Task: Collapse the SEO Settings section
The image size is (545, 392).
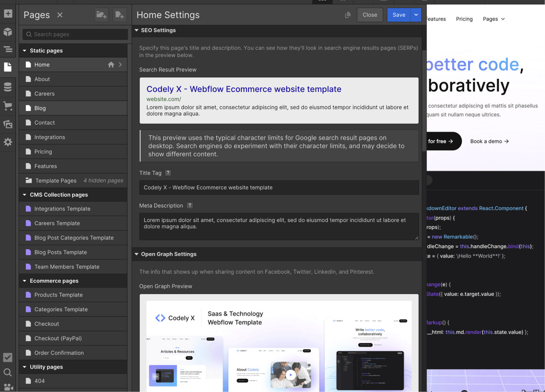Action: click(136, 30)
